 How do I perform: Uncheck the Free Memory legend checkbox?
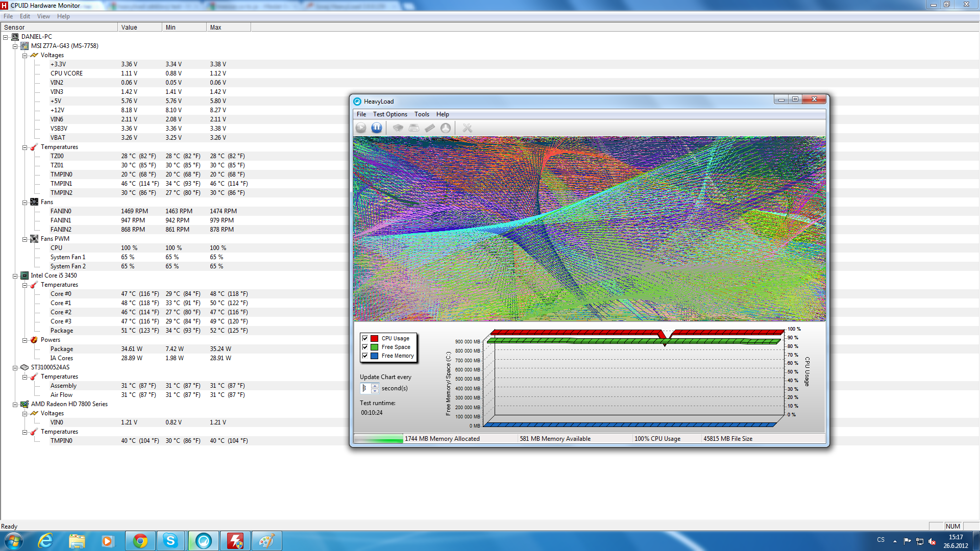(365, 356)
